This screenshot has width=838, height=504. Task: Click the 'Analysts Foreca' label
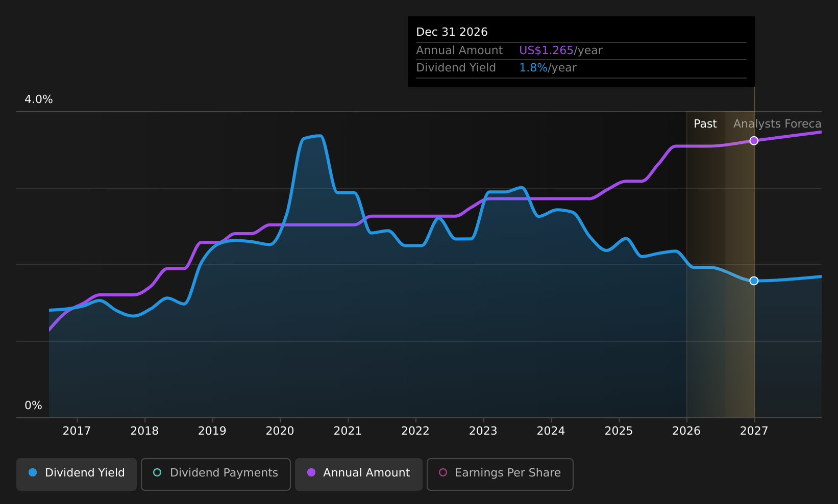(x=777, y=124)
